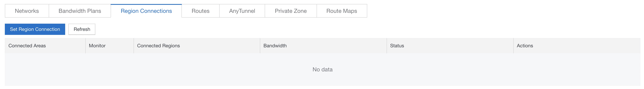
Task: Switch to the Private Zone tab
Action: click(x=291, y=11)
